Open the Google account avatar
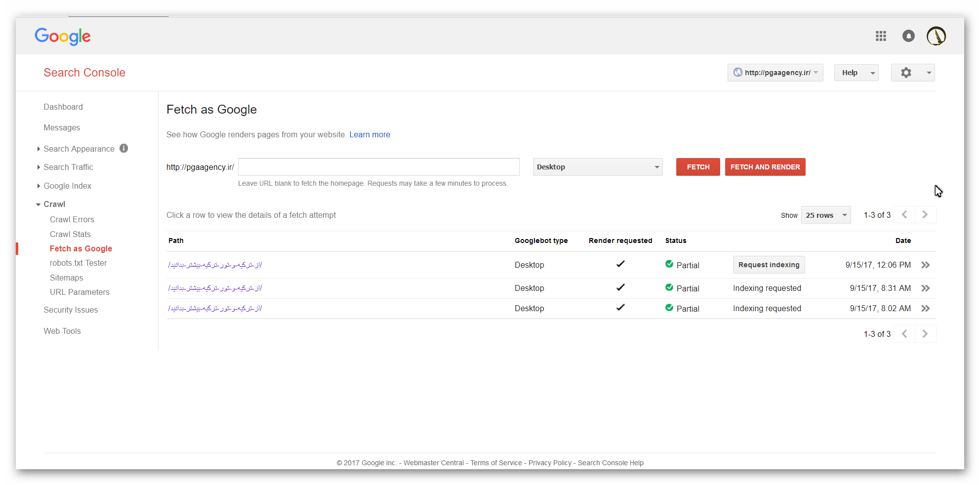This screenshot has width=980, height=485. pyautogui.click(x=936, y=36)
